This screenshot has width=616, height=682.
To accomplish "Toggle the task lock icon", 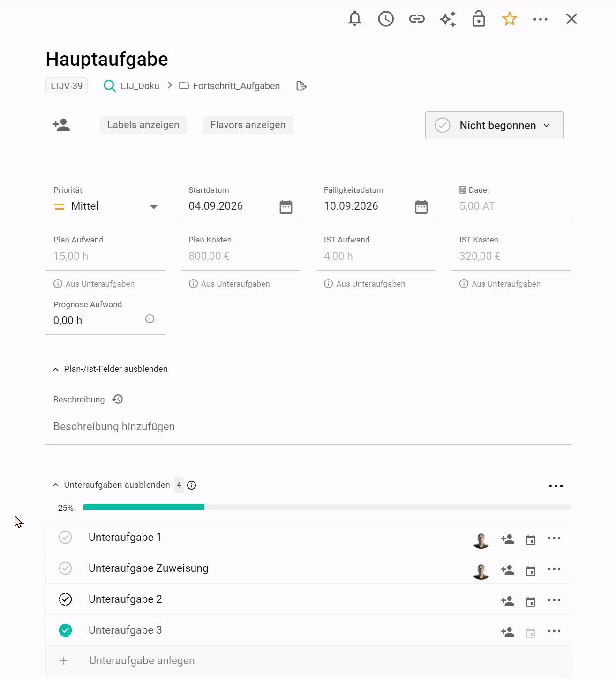I will pos(479,19).
